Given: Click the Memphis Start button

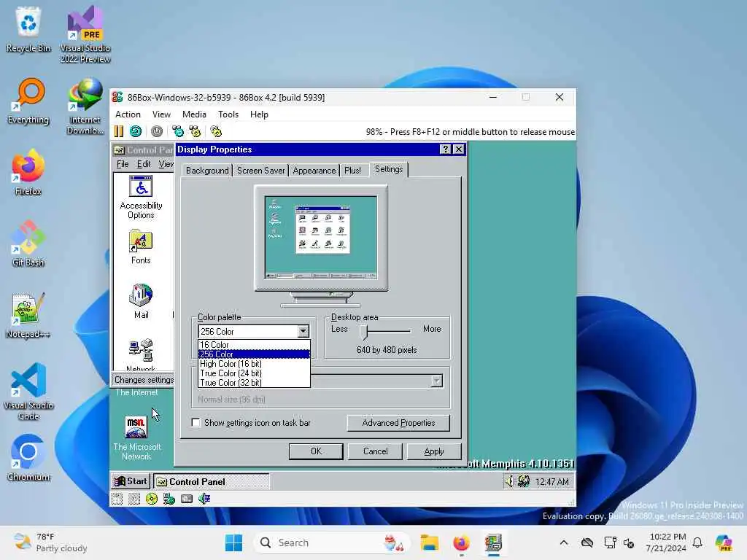Looking at the screenshot, I should 131,481.
